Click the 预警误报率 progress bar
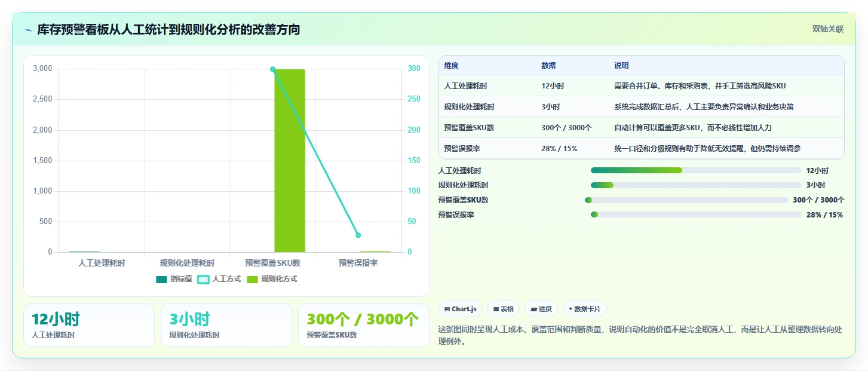Image resolution: width=868 pixels, height=371 pixels. pyautogui.click(x=696, y=215)
